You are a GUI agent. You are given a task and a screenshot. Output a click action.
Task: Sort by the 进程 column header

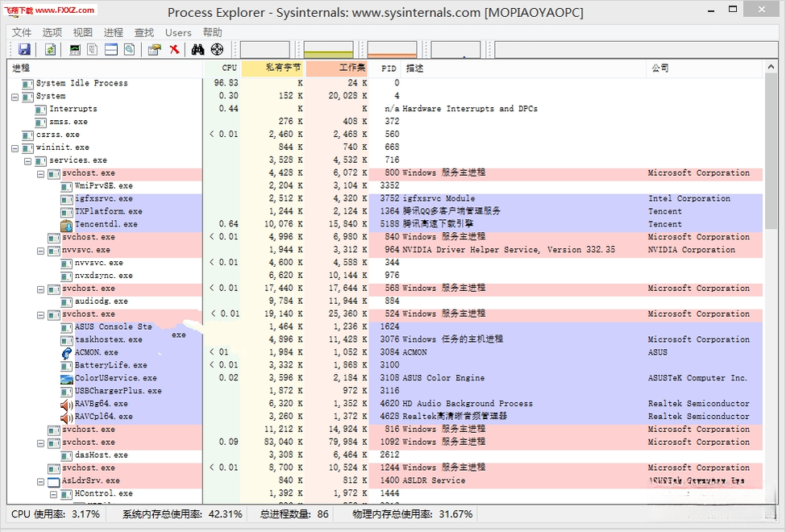click(x=105, y=69)
